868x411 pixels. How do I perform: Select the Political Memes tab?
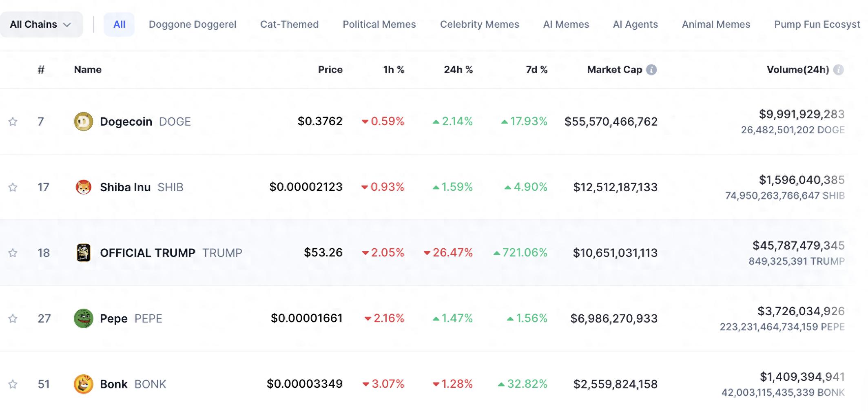379,24
